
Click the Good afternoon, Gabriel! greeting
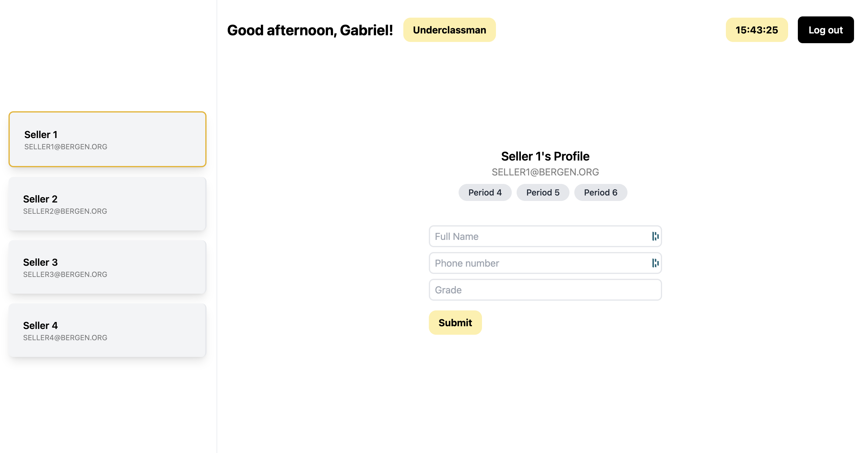click(x=310, y=30)
